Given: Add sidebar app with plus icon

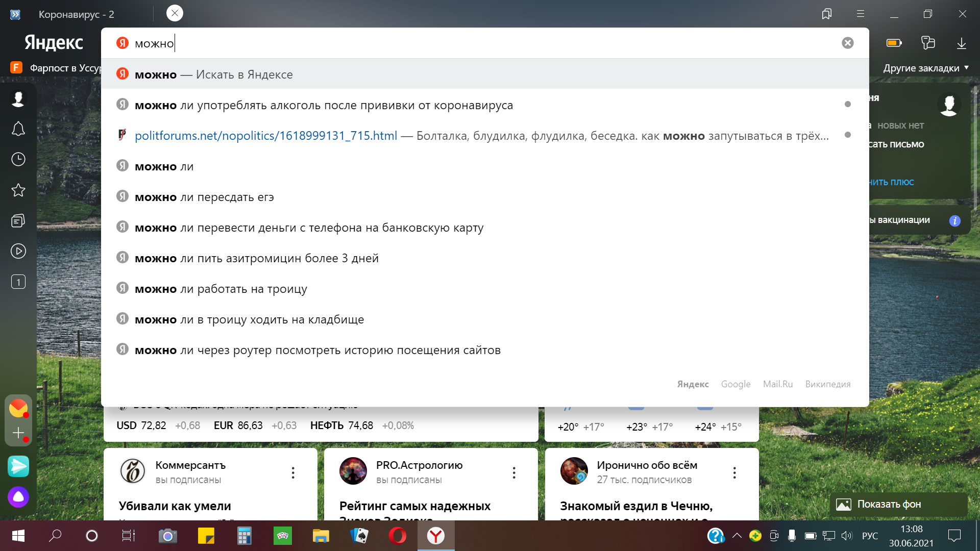Looking at the screenshot, I should point(18,433).
